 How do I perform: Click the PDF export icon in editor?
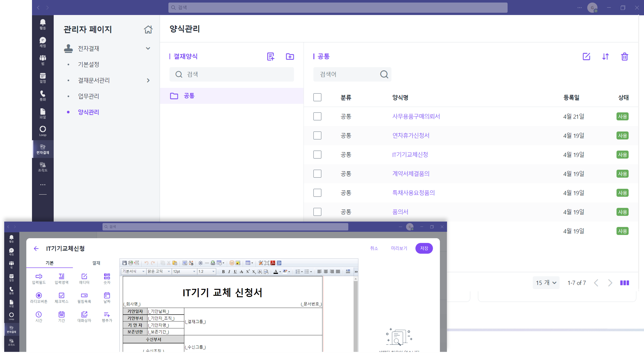273,263
